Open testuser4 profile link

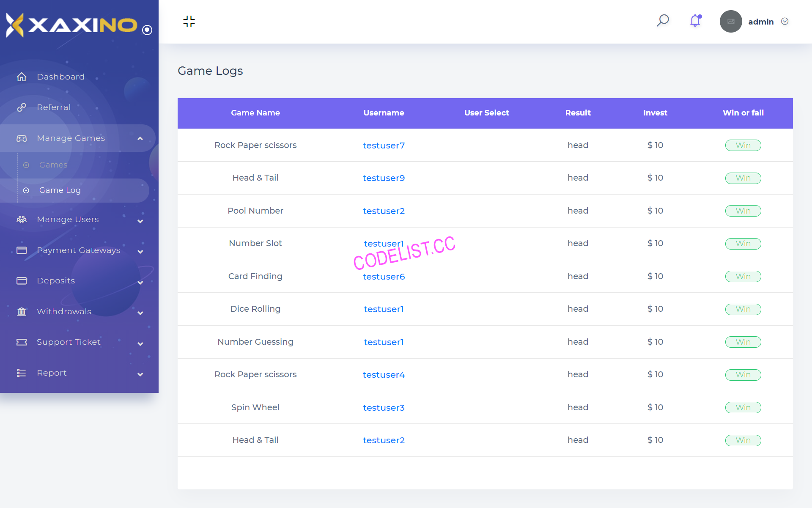[x=384, y=375]
